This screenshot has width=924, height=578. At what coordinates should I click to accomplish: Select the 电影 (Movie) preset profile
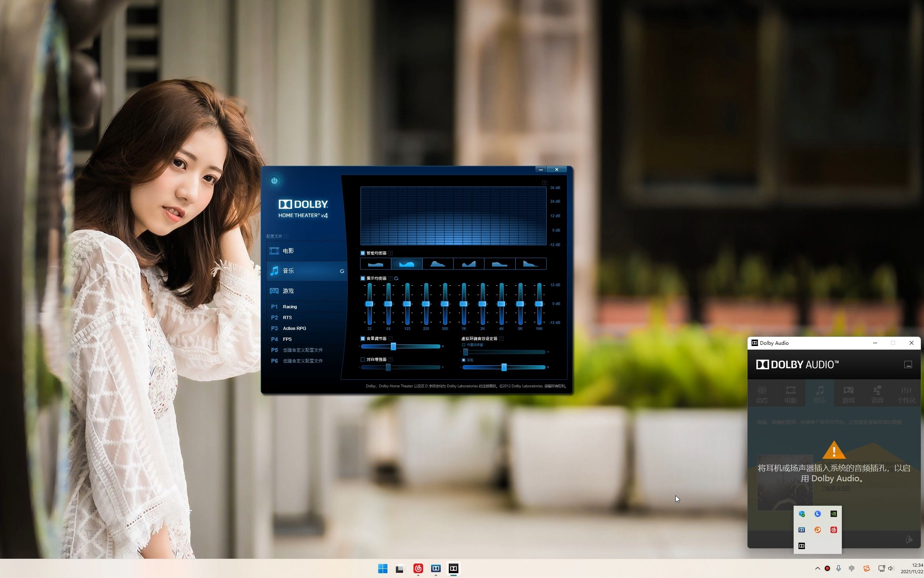pos(289,250)
